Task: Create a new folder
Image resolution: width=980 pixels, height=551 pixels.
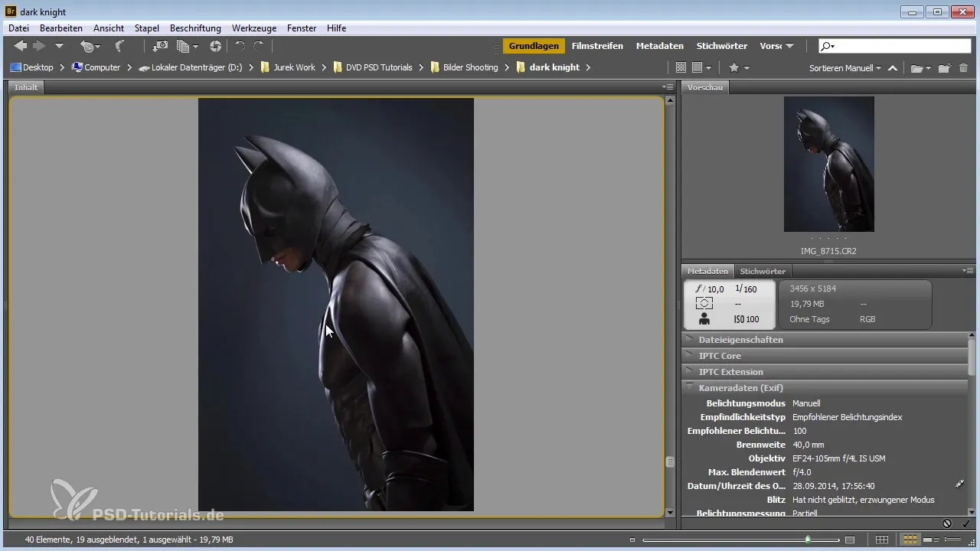Action: click(945, 67)
